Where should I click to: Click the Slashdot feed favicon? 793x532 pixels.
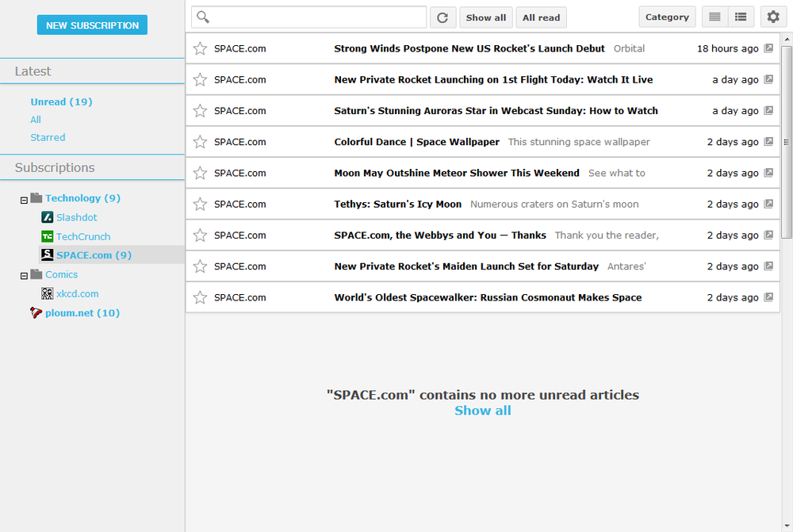pos(46,216)
